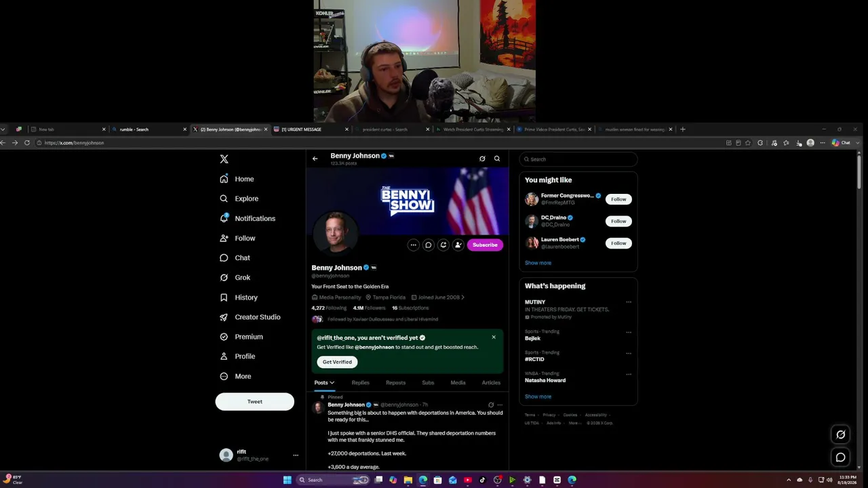This screenshot has width=868, height=488.
Task: Expand the Joined June 2008 details
Action: 438,297
